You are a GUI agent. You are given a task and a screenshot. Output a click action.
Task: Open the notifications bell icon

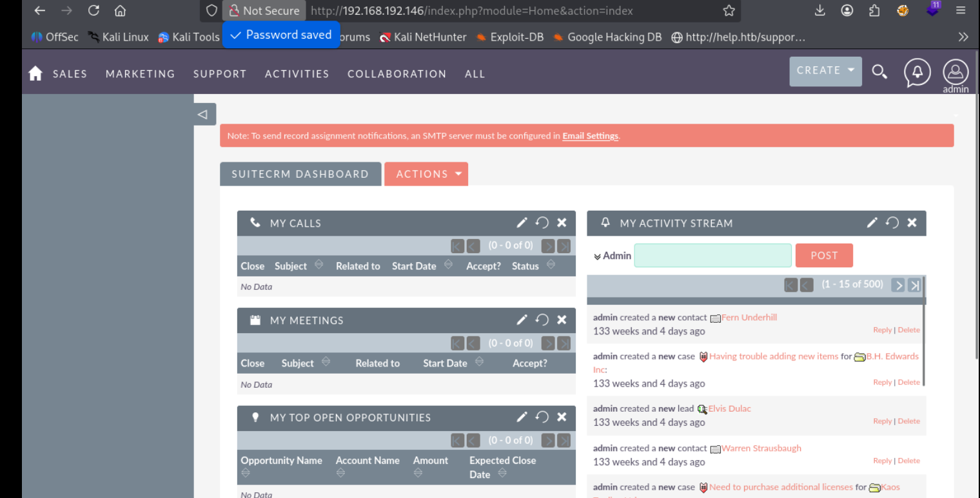click(917, 72)
